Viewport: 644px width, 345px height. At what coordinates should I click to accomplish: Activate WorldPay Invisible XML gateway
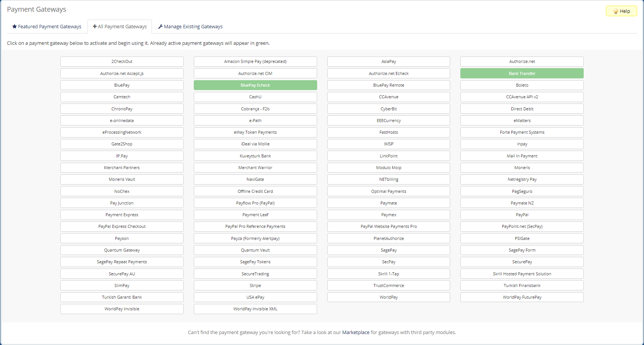(255, 309)
